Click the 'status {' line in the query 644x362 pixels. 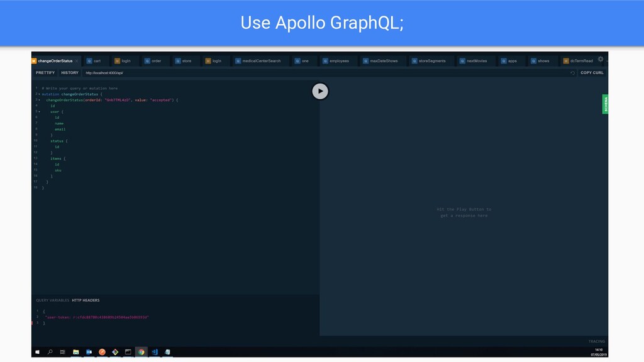click(x=58, y=141)
